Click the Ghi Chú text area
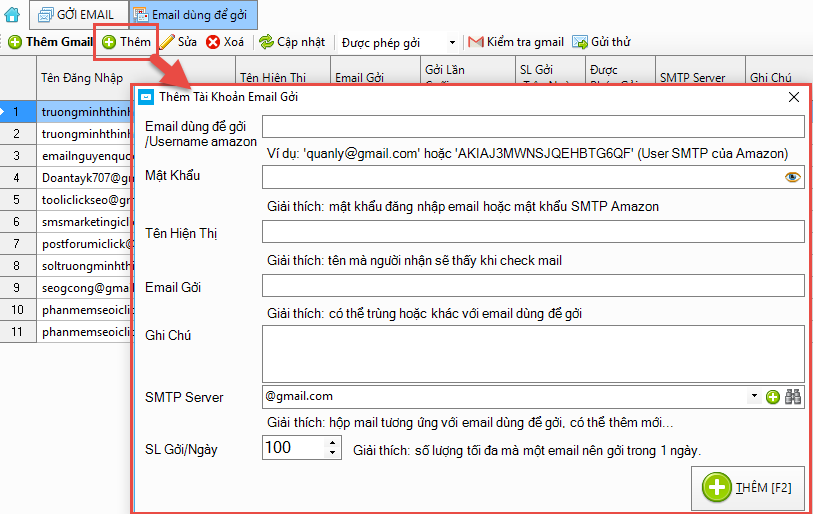Viewport: 813px width, 514px height. point(533,354)
